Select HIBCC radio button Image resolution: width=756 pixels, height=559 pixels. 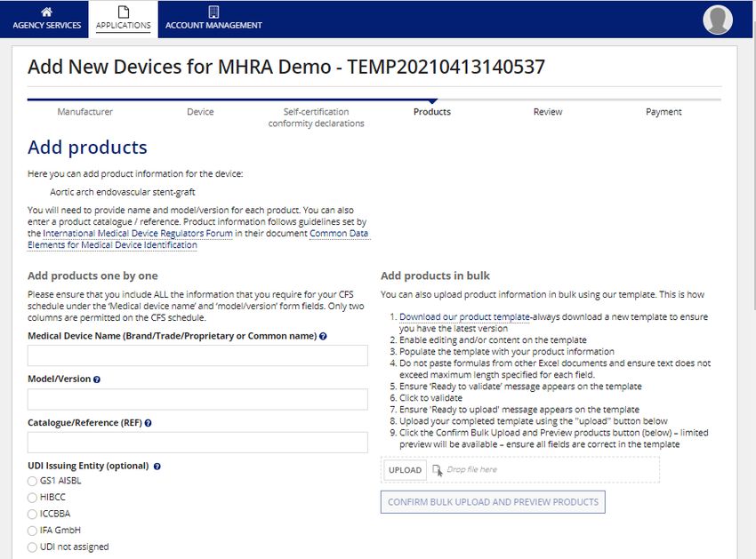click(32, 498)
